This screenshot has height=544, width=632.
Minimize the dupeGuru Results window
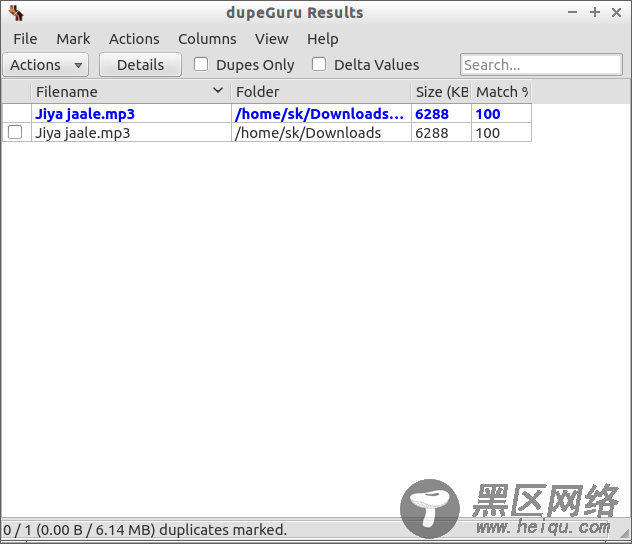point(572,12)
